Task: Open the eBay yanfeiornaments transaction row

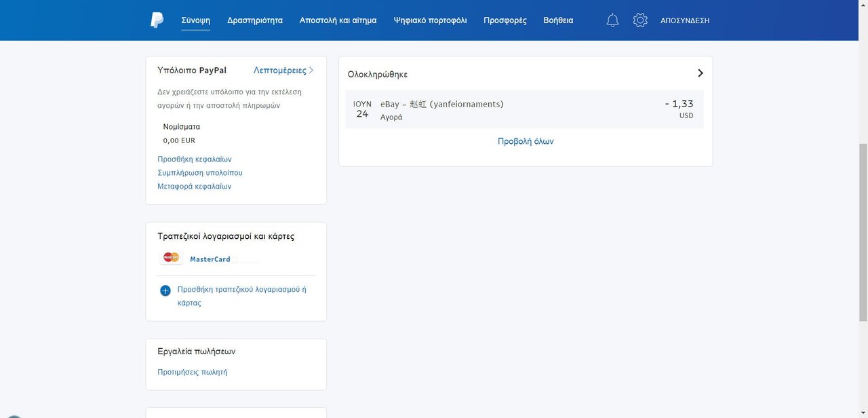Action: point(525,109)
